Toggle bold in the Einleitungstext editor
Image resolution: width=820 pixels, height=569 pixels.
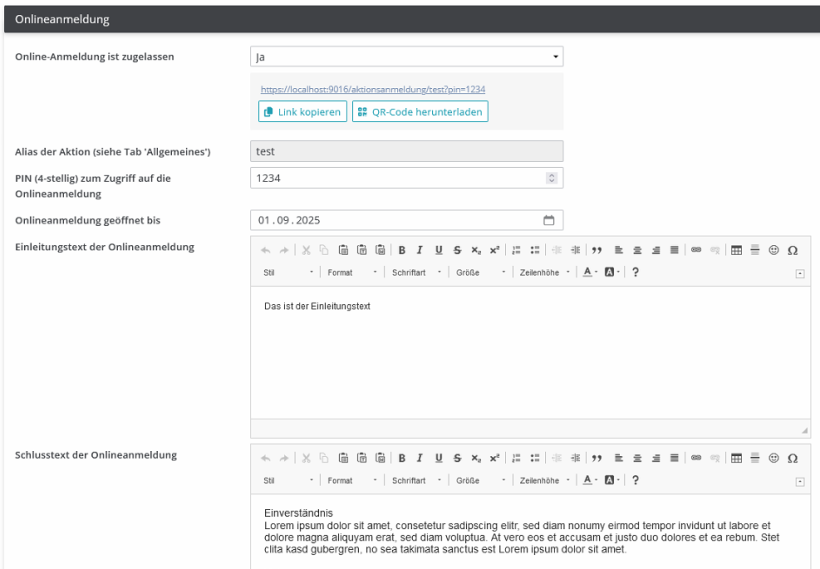(402, 250)
